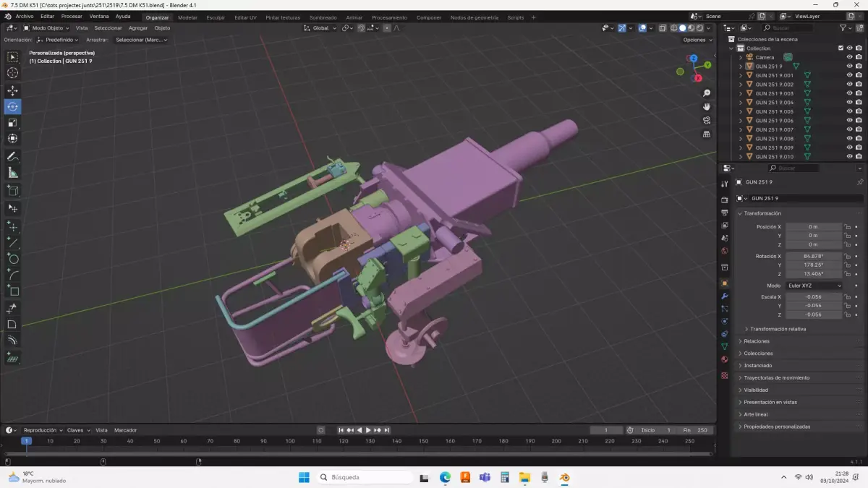Disable render for GUN 251 9.007
This screenshot has height=488, width=868.
click(859, 129)
